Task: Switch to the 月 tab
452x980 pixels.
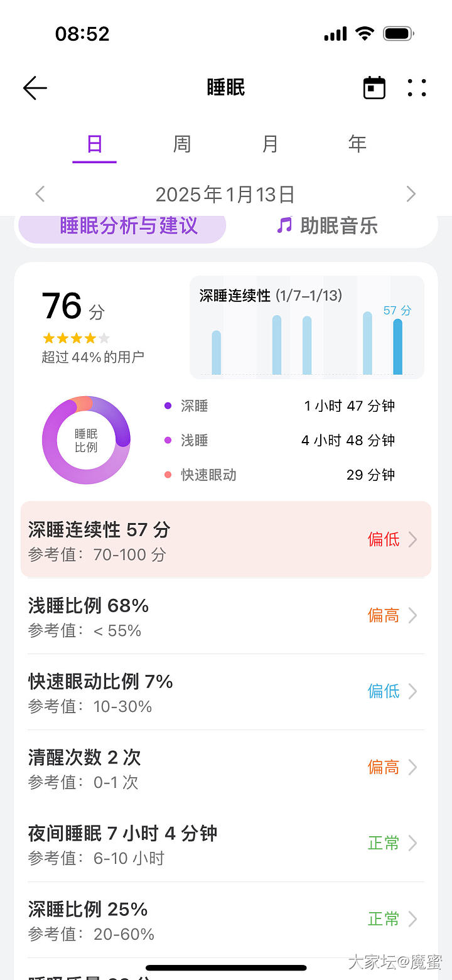Action: (x=270, y=144)
